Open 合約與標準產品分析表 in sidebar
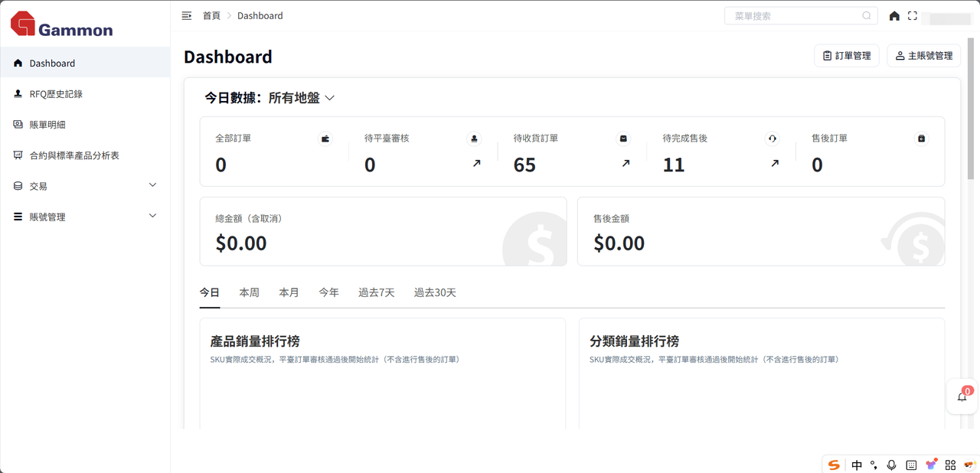The height and width of the screenshot is (473, 980). click(74, 155)
